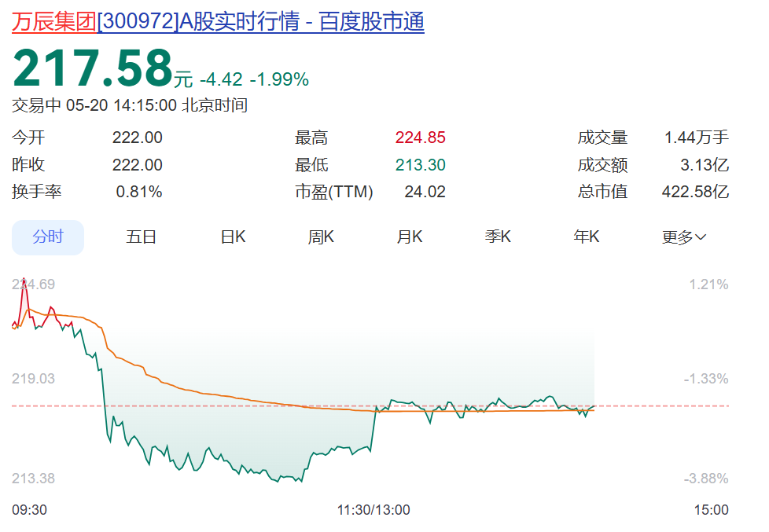Show the 季K chart tab
Image resolution: width=769 pixels, height=532 pixels.
[x=498, y=237]
